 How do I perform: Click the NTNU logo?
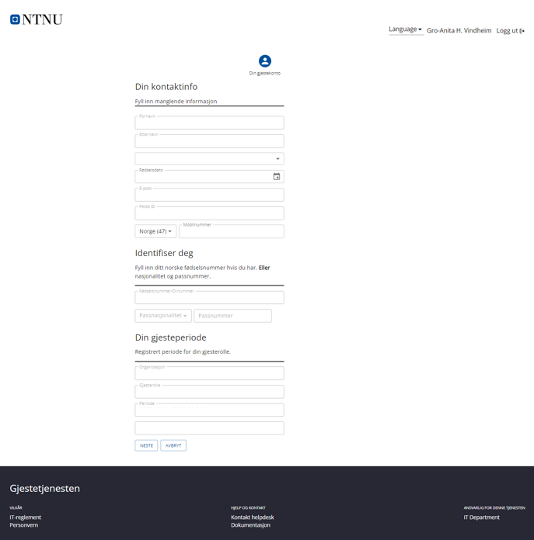tap(36, 19)
